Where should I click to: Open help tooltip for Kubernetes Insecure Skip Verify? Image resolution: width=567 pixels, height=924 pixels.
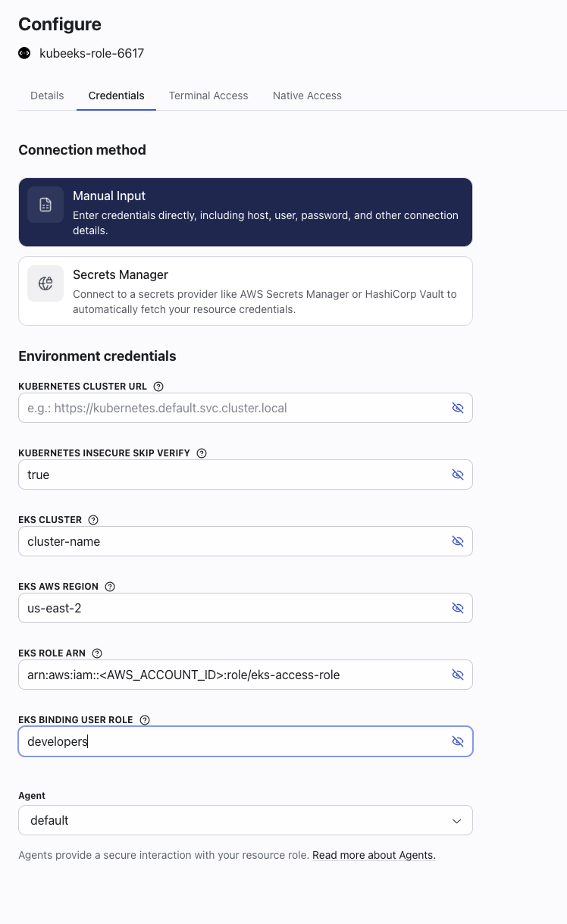tap(201, 453)
